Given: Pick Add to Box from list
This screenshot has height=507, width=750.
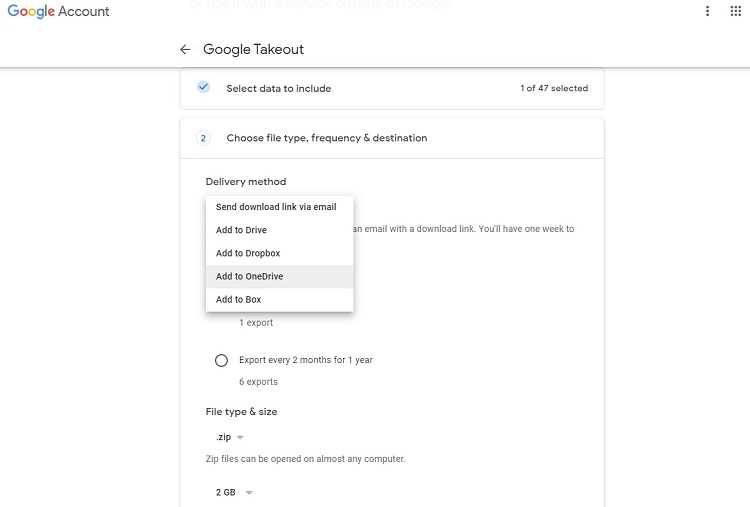Looking at the screenshot, I should [279, 299].
